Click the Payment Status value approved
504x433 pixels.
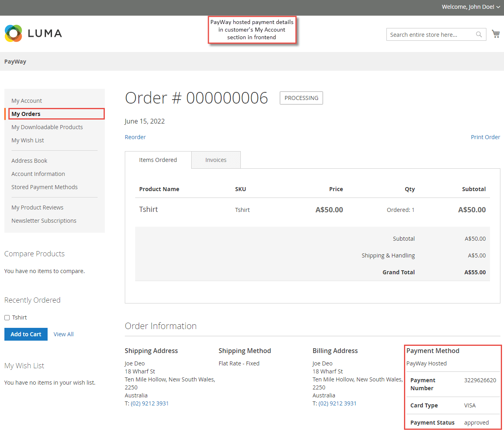point(476,423)
